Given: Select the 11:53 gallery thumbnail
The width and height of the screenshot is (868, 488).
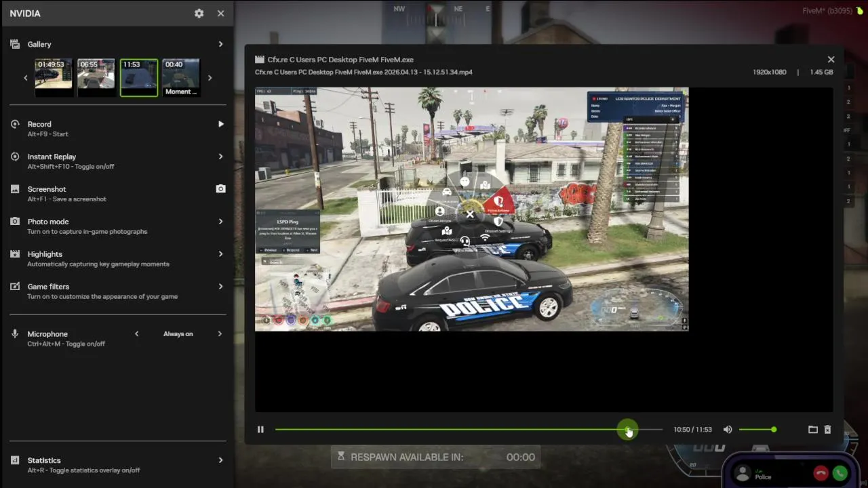Looking at the screenshot, I should point(139,77).
